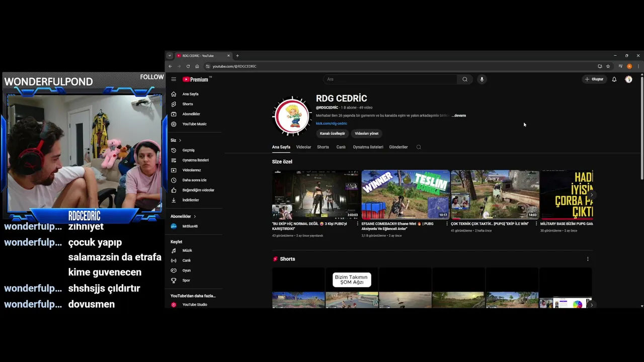Open Oynatma listeleri in the sidebar
The width and height of the screenshot is (644, 362).
point(196,160)
